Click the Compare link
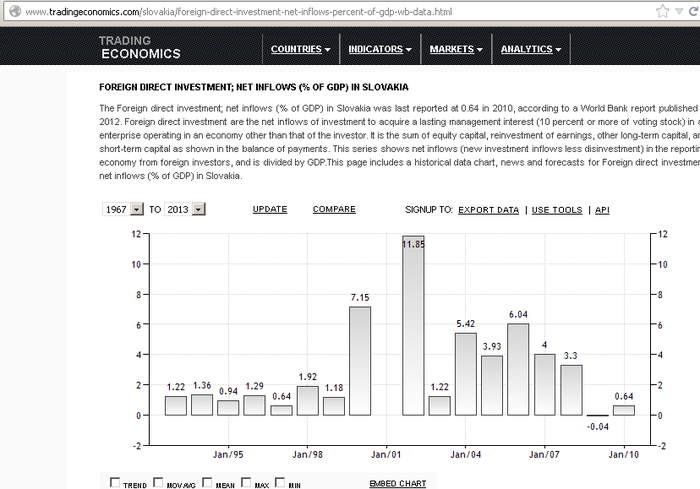Image resolution: width=700 pixels, height=489 pixels. (x=334, y=209)
